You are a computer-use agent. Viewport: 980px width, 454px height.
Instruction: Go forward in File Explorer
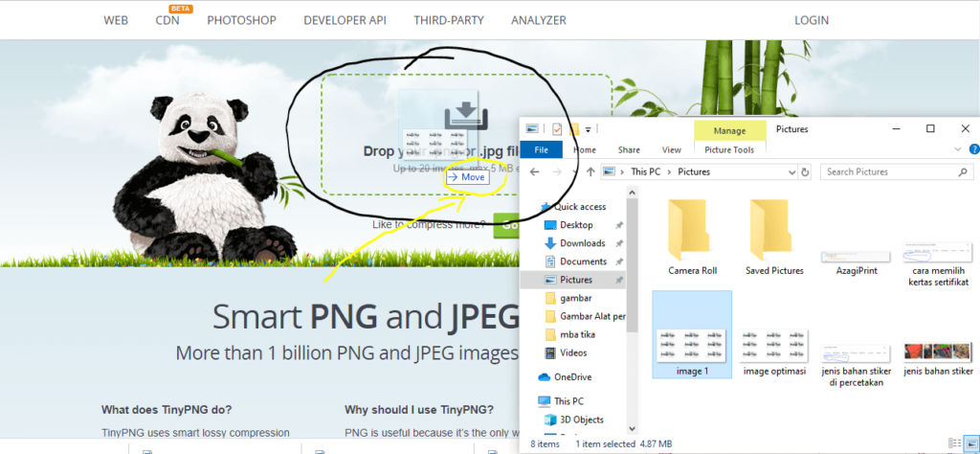coord(558,171)
